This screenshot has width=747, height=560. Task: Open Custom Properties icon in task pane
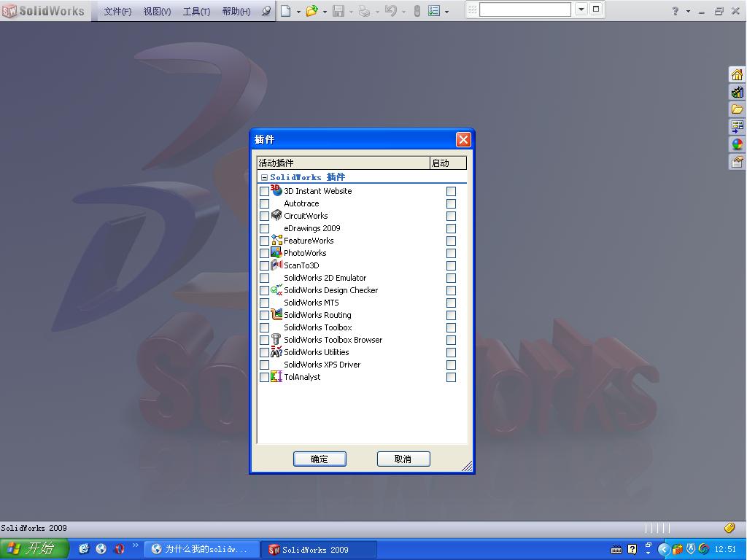737,162
